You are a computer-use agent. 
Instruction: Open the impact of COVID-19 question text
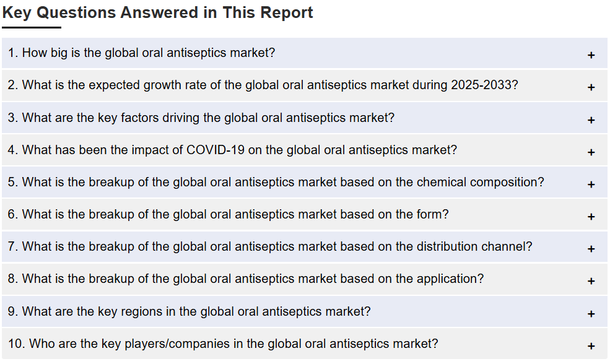coord(305,150)
